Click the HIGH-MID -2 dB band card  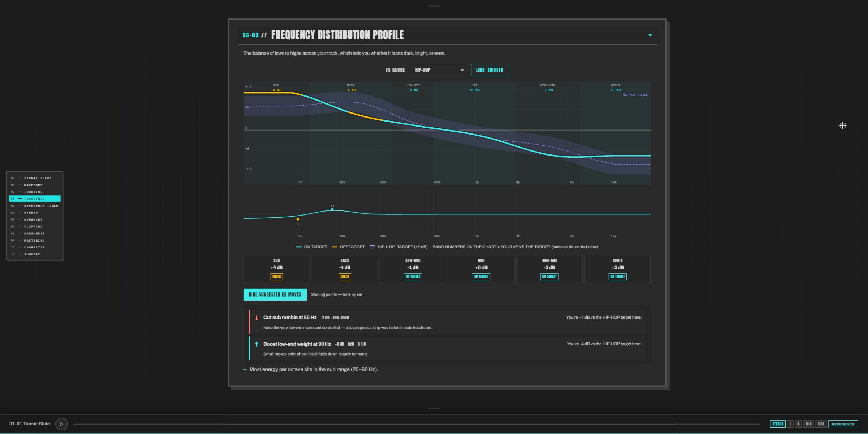[549, 269]
